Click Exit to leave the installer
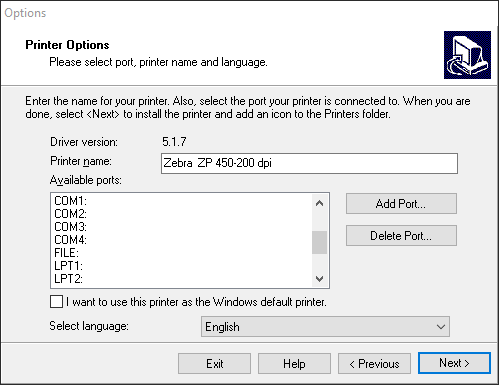This screenshot has height=385, width=499. [214, 364]
